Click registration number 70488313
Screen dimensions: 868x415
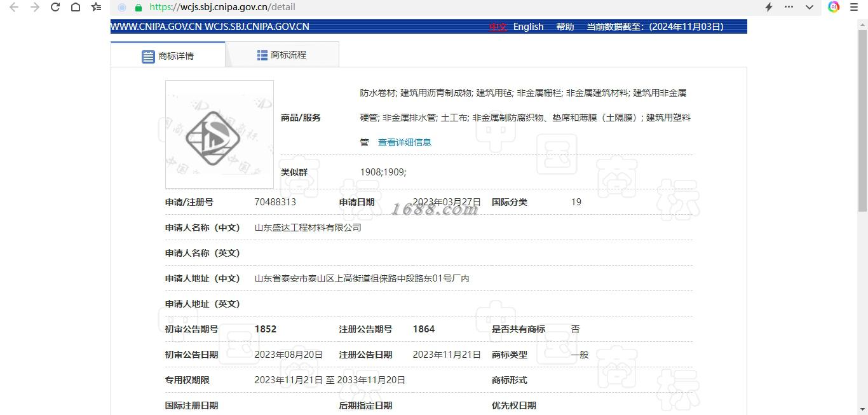click(x=275, y=202)
